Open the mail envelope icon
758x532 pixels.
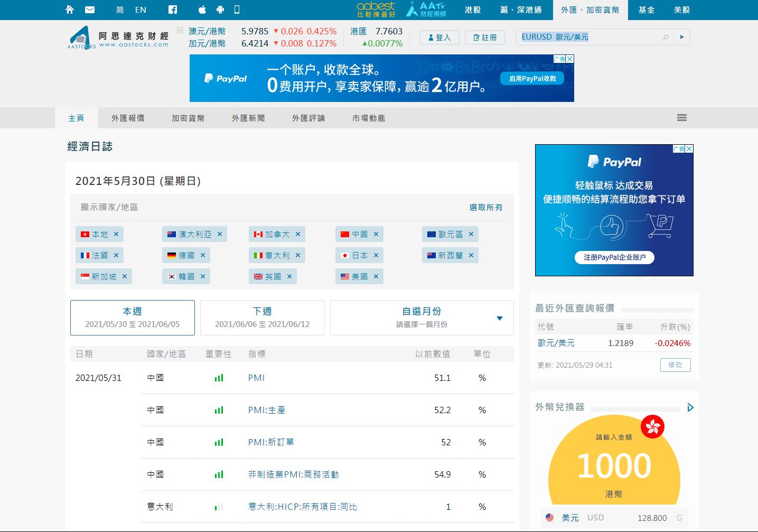[90, 10]
